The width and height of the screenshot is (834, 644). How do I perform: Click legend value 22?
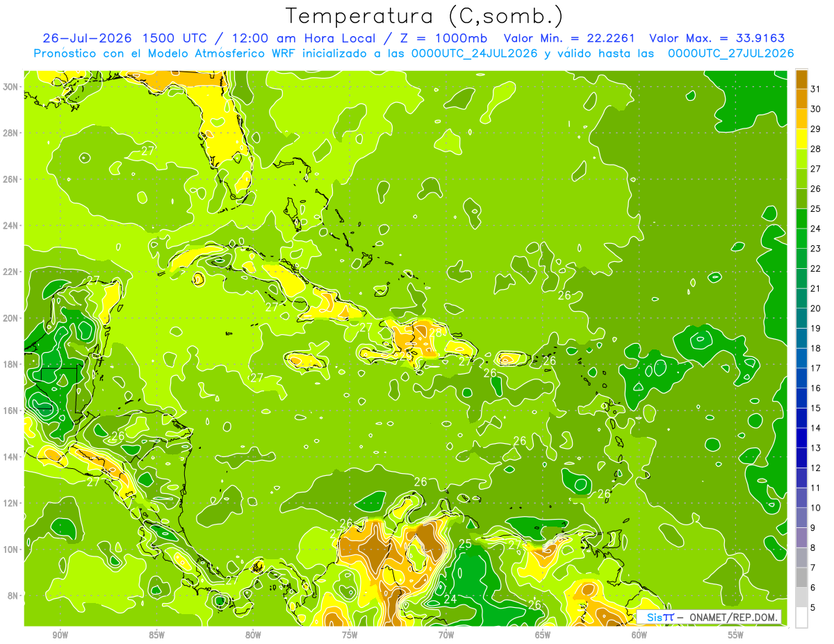click(x=816, y=268)
